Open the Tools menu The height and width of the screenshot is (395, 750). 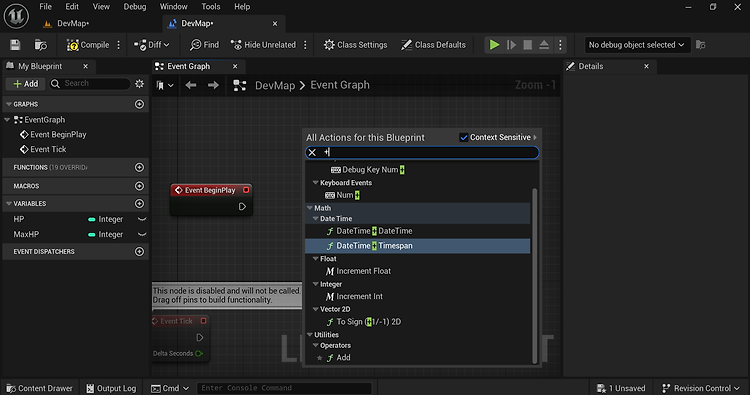pos(210,7)
